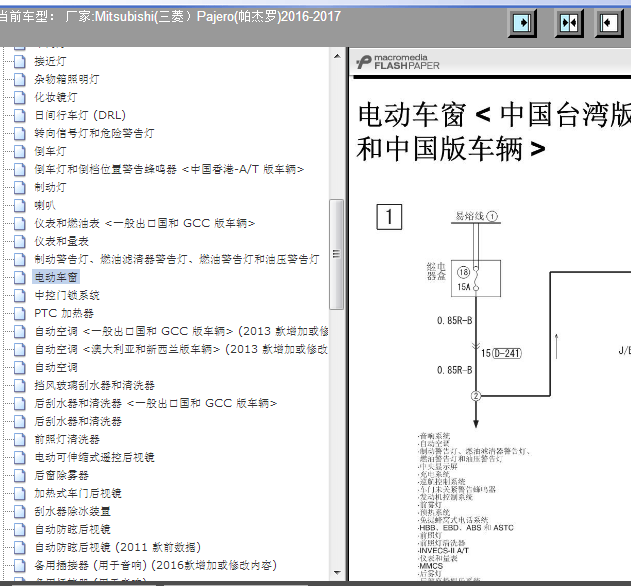Open the 接近灯 tree item
631x586 pixels.
coord(50,61)
